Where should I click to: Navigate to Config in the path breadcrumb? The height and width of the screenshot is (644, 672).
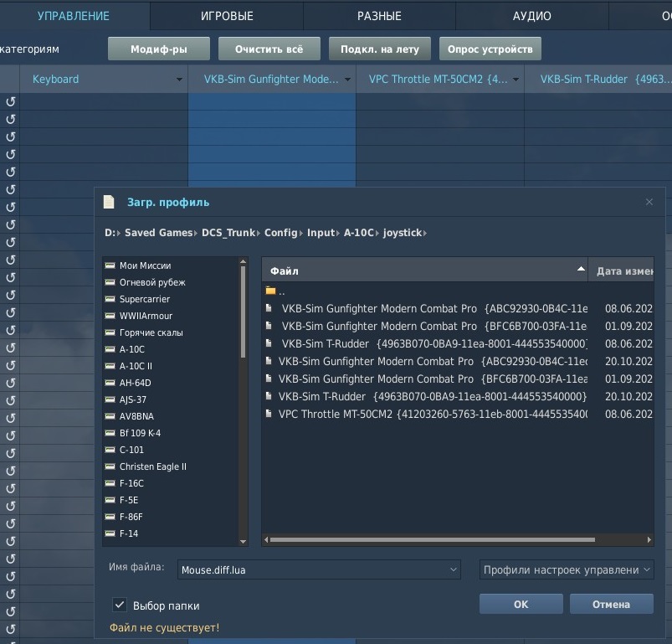click(280, 233)
